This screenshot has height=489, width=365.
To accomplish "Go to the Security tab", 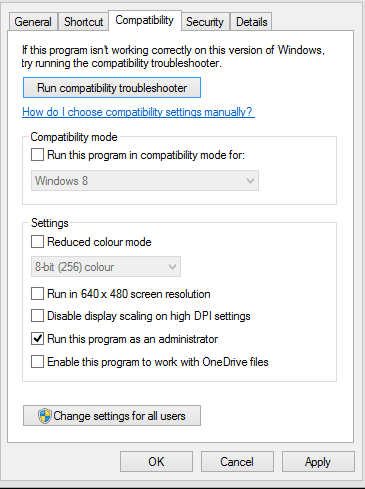I will (x=205, y=22).
